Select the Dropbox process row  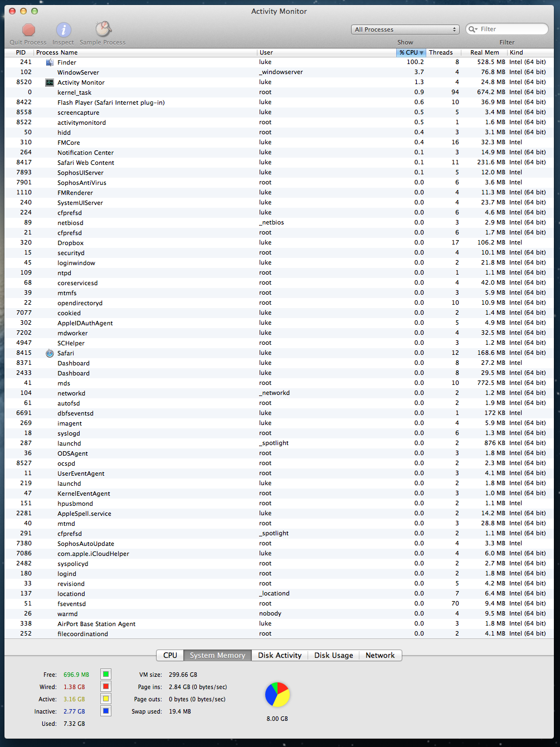[x=280, y=243]
